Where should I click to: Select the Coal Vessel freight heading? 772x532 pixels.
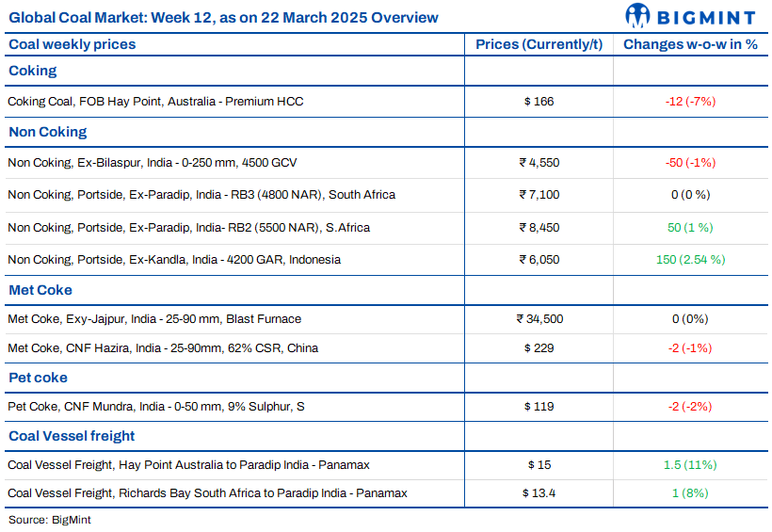72,435
